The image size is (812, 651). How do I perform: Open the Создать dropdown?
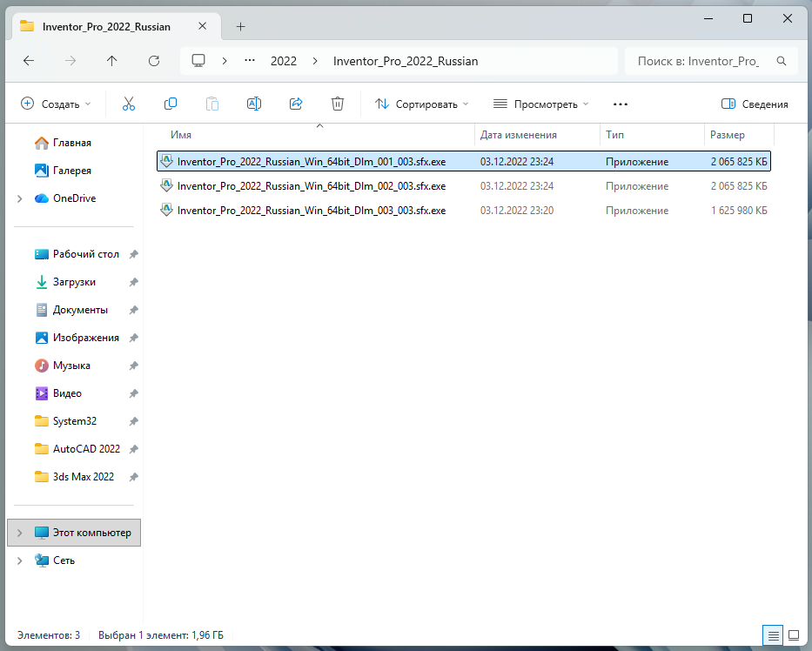pyautogui.click(x=56, y=104)
